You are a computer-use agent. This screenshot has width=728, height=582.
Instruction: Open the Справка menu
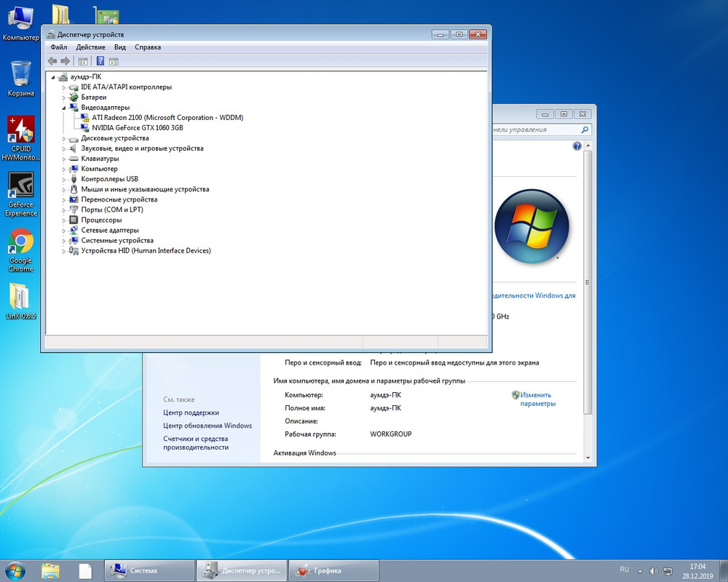(x=148, y=47)
